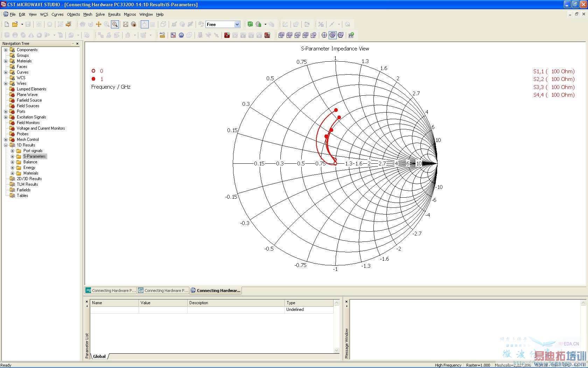Open the Mesh menu
Image resolution: width=588 pixels, height=368 pixels.
click(87, 14)
